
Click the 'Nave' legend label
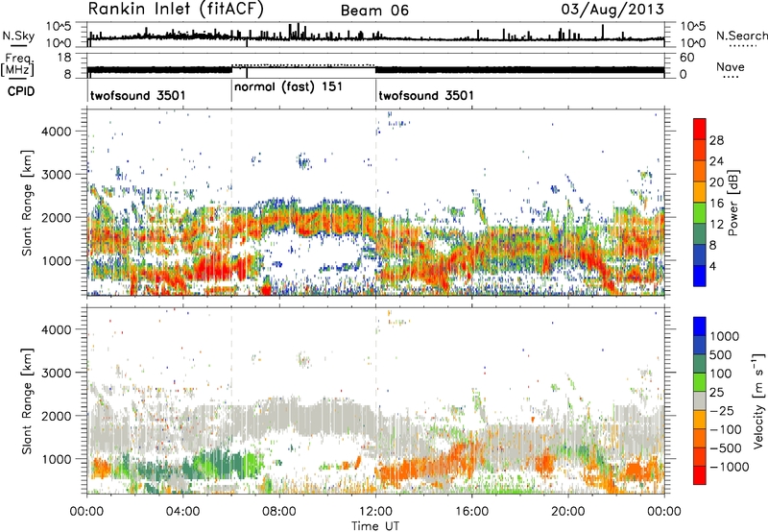pos(731,66)
